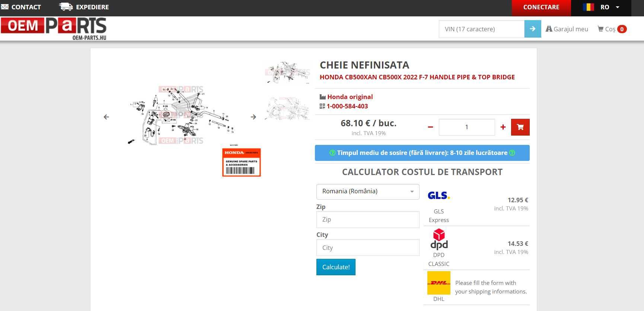644x311 pixels.
Task: Open the CONTACT page link
Action: [x=26, y=7]
